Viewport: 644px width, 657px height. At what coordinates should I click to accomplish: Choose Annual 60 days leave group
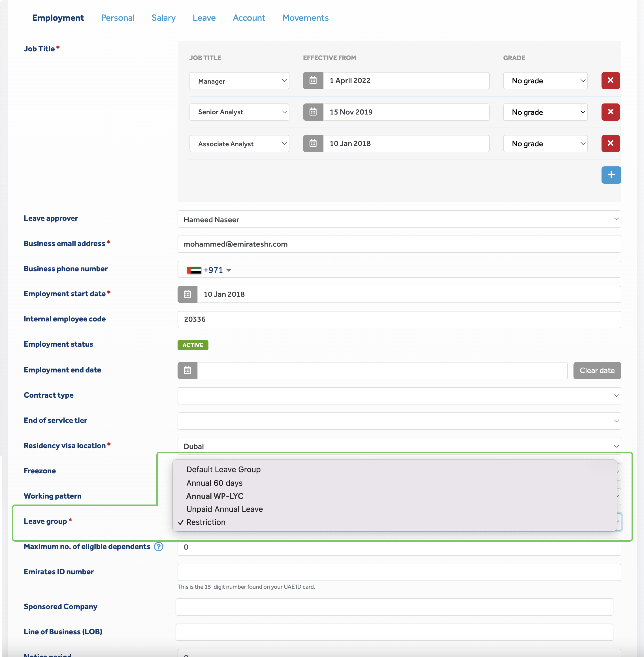214,483
